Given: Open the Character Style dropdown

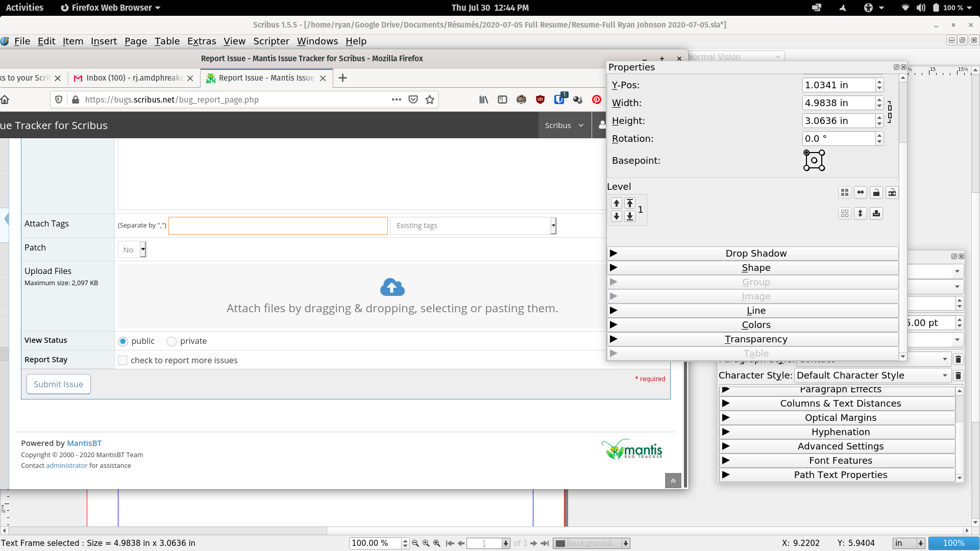Looking at the screenshot, I should [x=872, y=375].
